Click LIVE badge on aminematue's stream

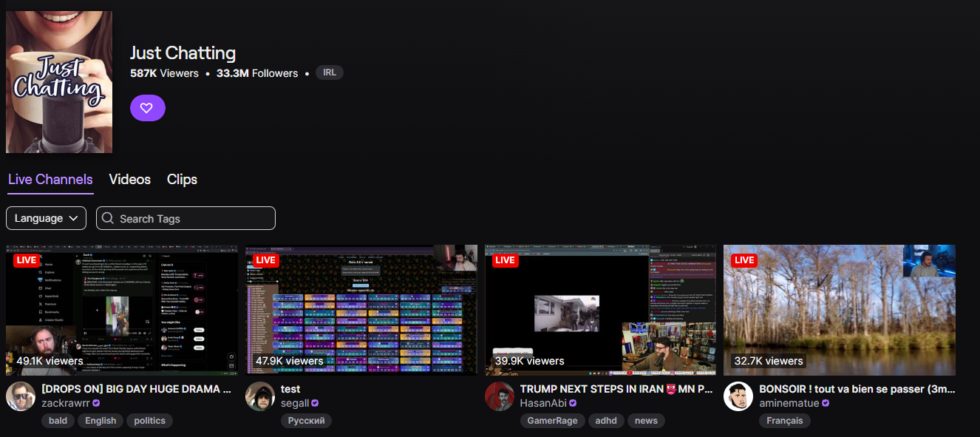coord(744,260)
